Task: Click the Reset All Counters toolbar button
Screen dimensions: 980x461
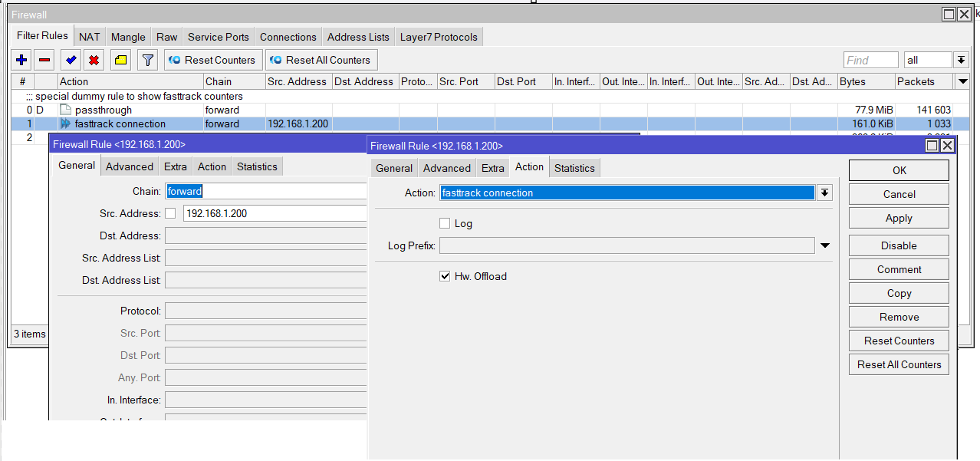Action: click(x=321, y=60)
